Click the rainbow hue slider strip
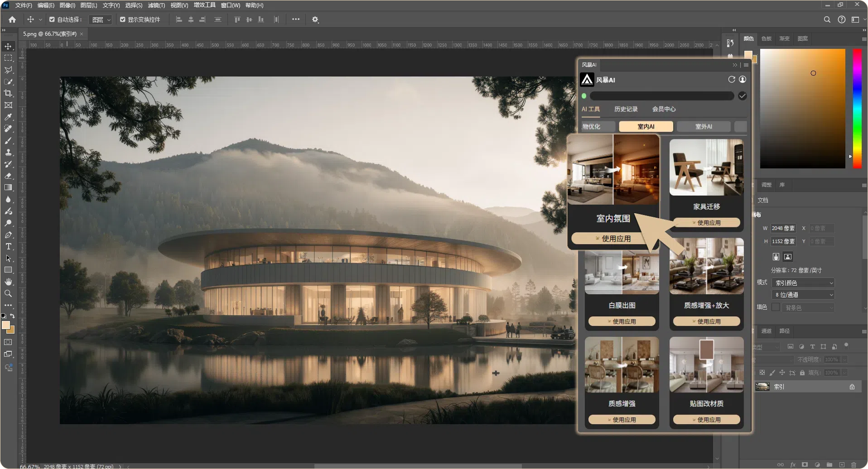The height and width of the screenshot is (469, 868). pyautogui.click(x=857, y=109)
